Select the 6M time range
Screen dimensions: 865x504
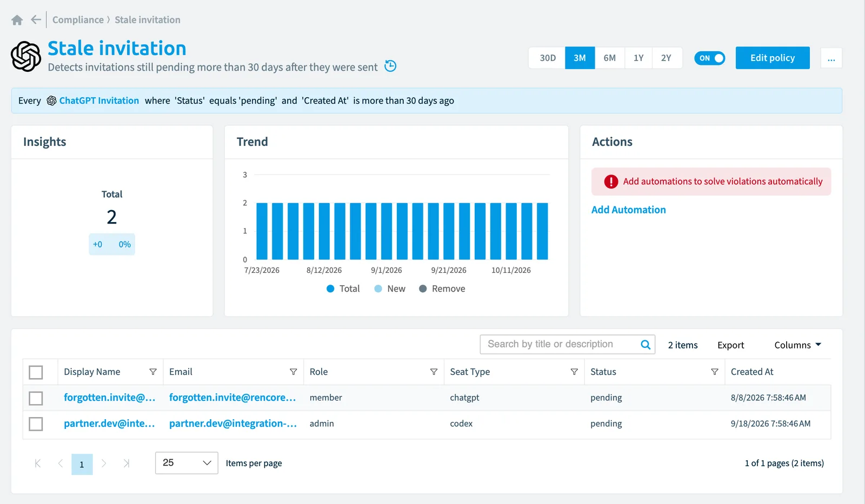coord(610,58)
